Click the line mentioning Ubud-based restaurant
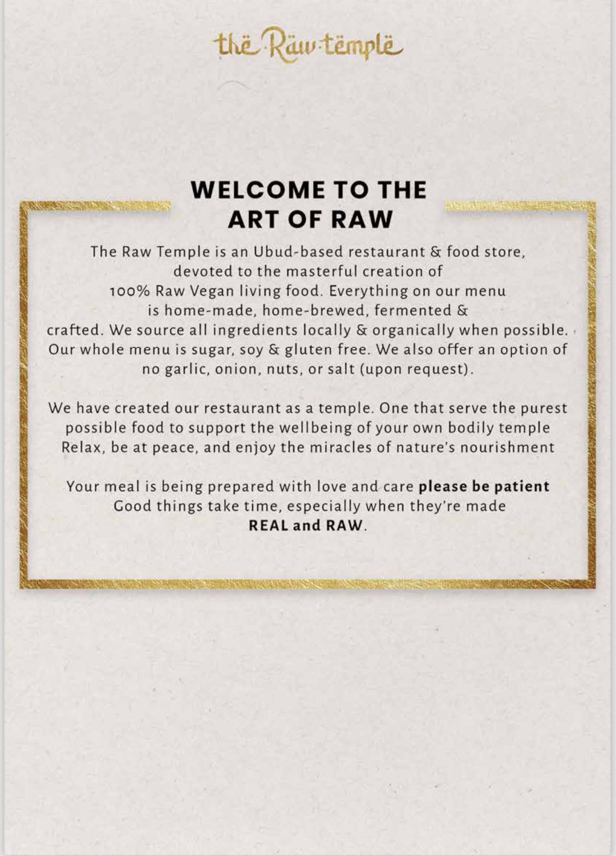Image resolution: width=616 pixels, height=856 pixels. tap(307, 251)
